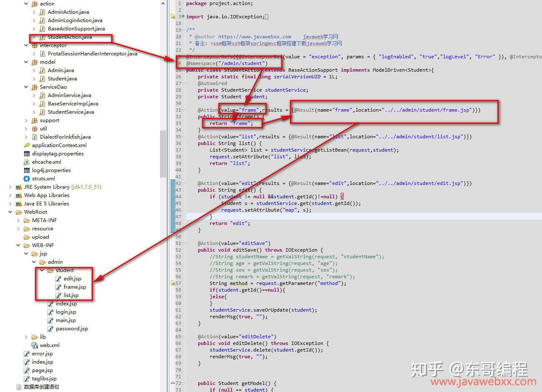Click the collapsed imports box on line 3
The image size is (542, 392).
coord(267,17)
